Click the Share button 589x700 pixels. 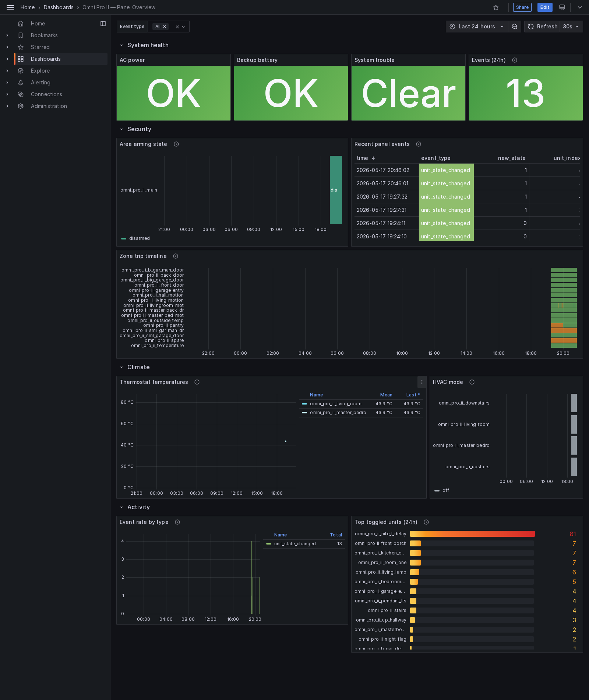click(x=522, y=7)
